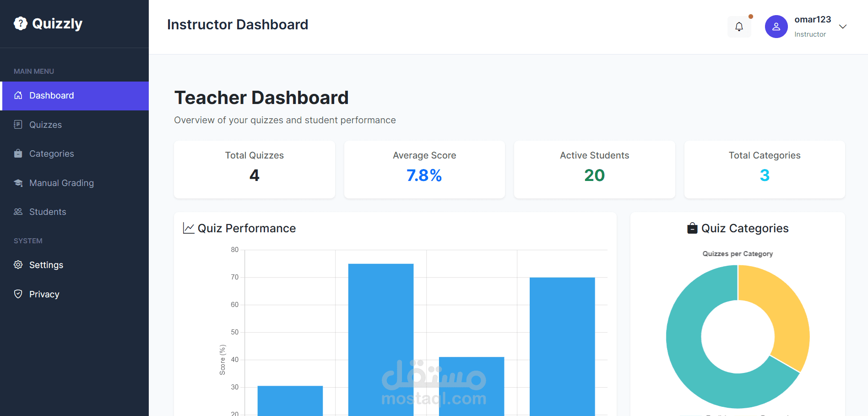Click the Quiz Performance heading text
868x416 pixels.
tap(247, 228)
